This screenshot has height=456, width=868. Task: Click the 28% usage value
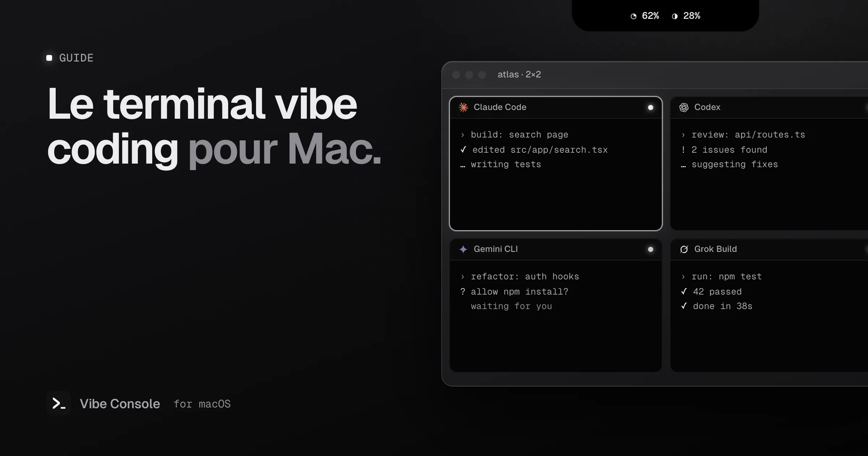point(692,16)
